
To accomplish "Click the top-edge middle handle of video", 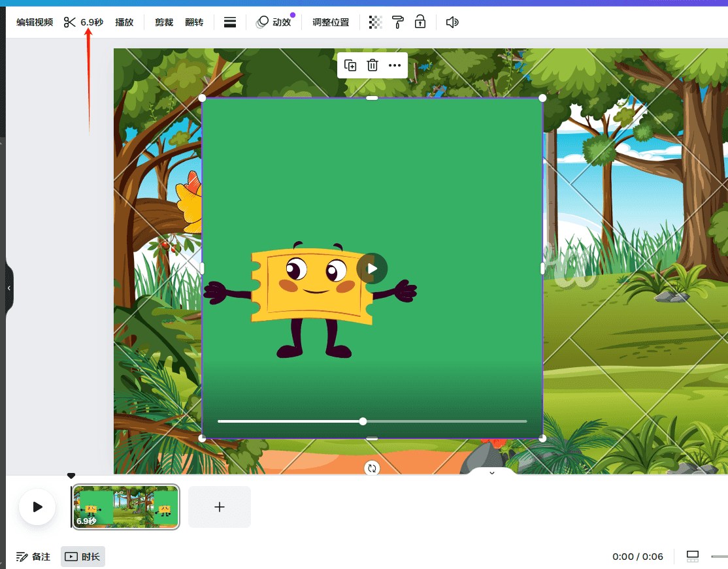I will point(372,98).
